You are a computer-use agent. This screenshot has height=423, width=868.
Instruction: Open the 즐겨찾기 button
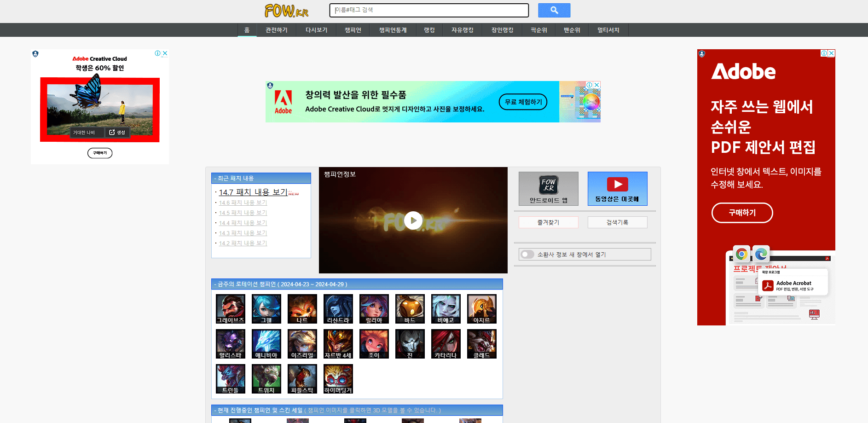(x=549, y=222)
